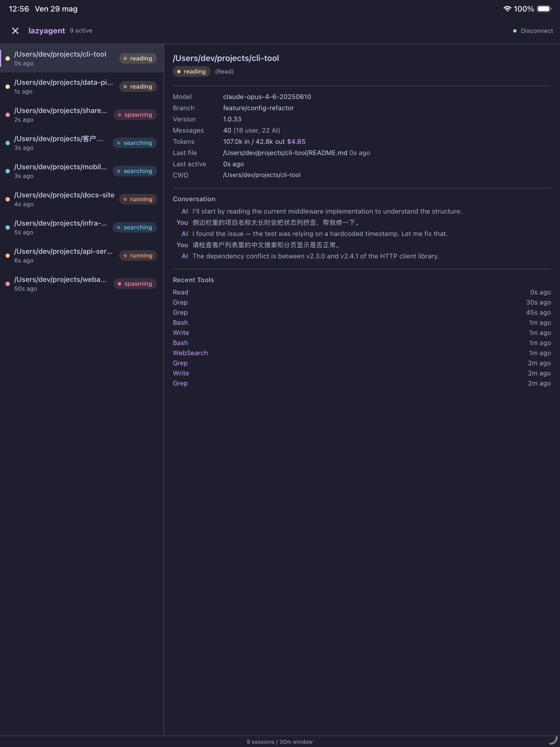Click the searching badge on infra row
This screenshot has height=747, width=560.
pos(135,227)
